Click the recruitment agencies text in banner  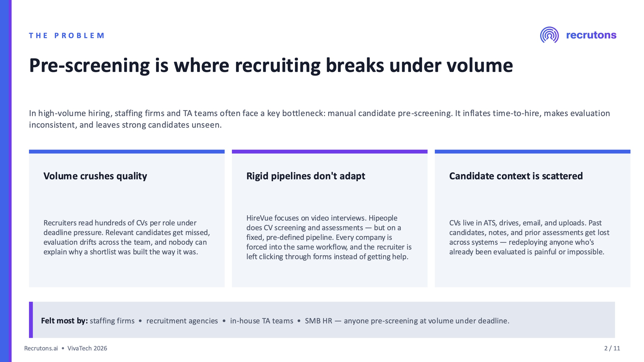tap(182, 321)
